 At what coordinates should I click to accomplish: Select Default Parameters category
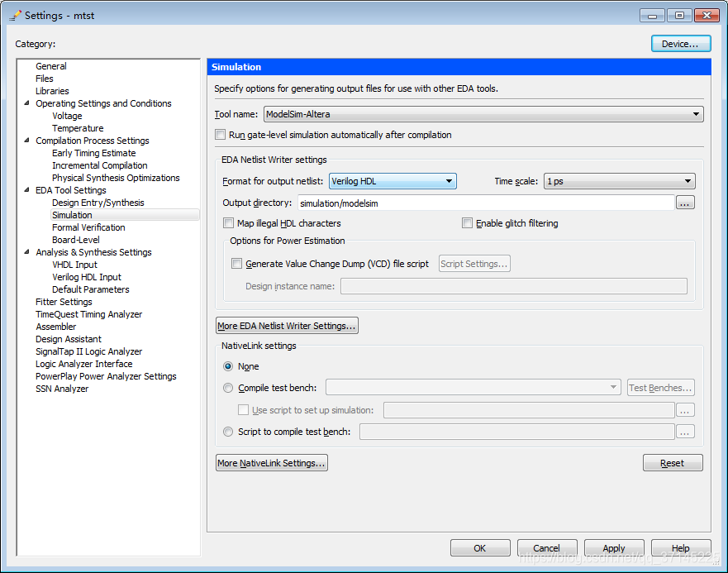click(91, 289)
